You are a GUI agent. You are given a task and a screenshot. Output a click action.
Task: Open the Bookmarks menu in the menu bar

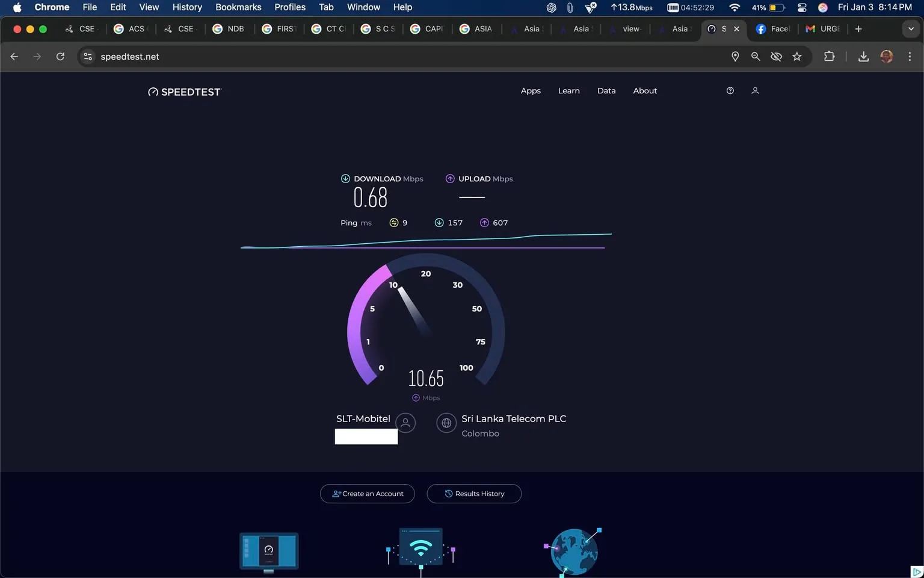tap(238, 7)
